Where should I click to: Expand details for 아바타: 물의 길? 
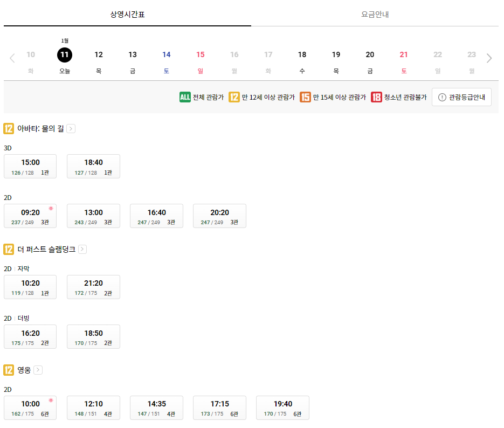71,129
